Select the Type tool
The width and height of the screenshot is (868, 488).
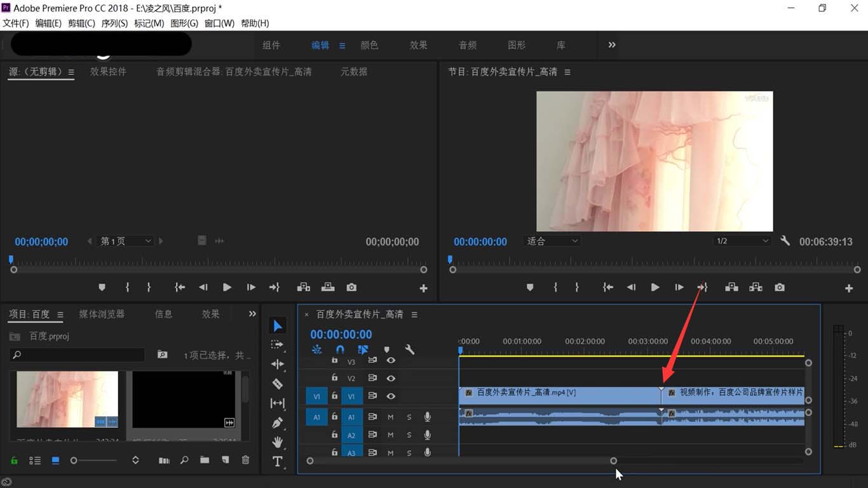(x=277, y=462)
